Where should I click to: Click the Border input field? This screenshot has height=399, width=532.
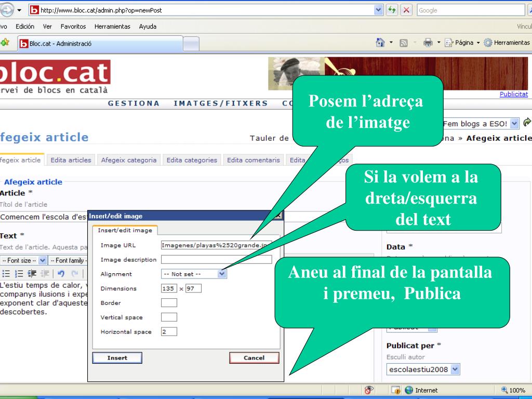click(169, 303)
